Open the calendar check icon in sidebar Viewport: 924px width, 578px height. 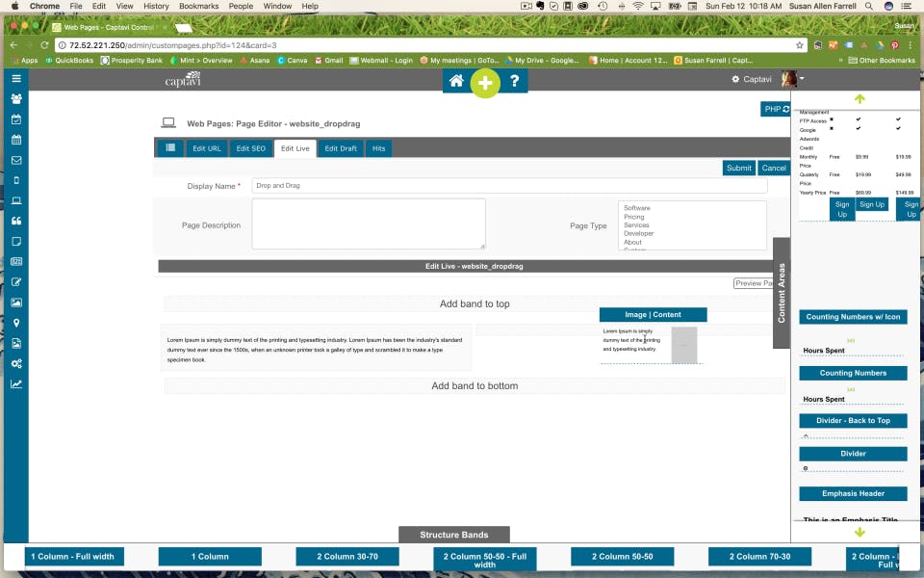click(x=16, y=119)
